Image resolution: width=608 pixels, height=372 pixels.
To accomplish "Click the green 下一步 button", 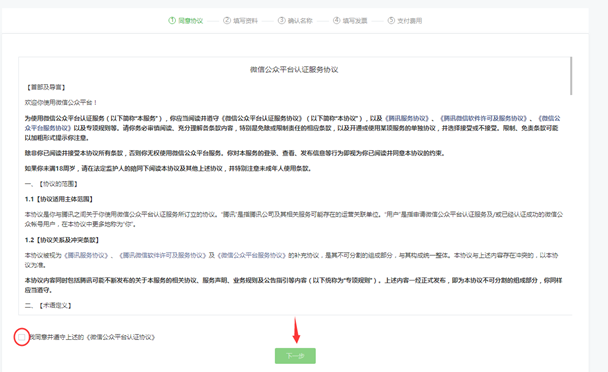I will pos(295,356).
